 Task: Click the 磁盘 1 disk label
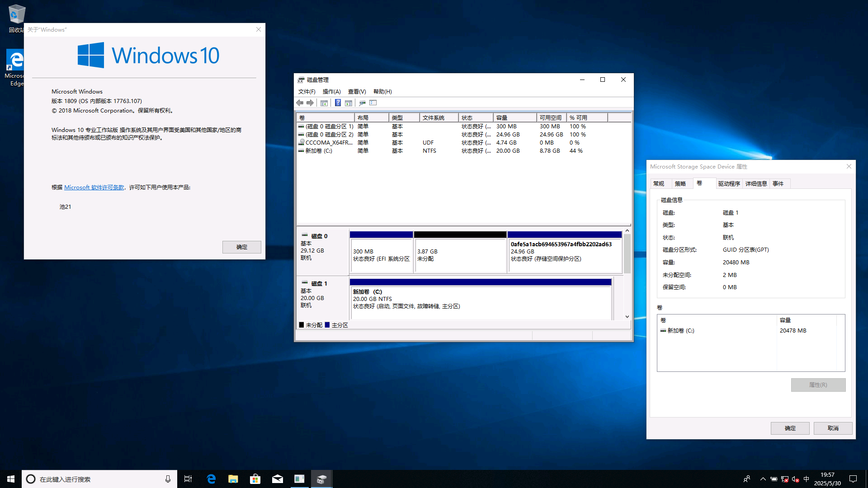pyautogui.click(x=322, y=298)
